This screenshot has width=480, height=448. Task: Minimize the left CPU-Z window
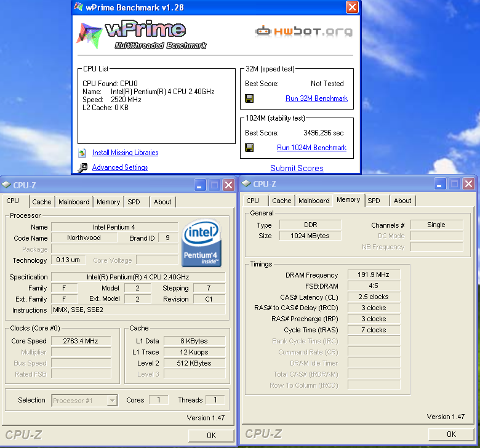click(x=199, y=185)
